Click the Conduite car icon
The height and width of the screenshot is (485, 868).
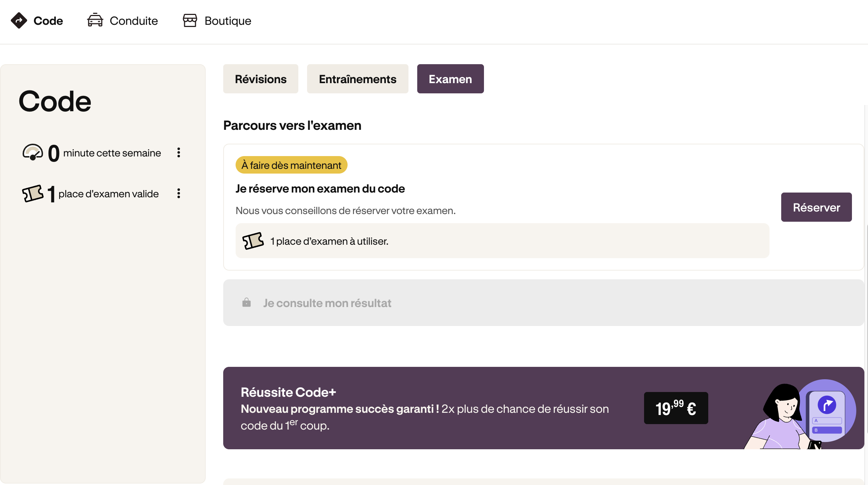(x=95, y=20)
